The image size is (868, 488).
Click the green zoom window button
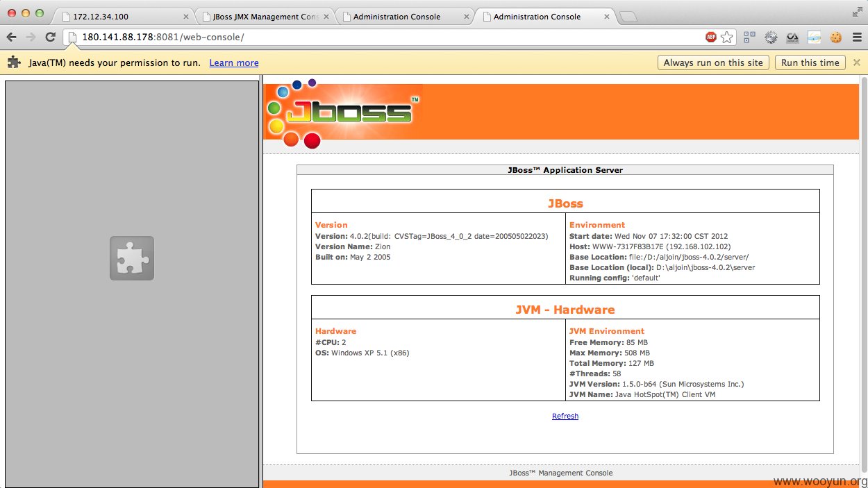coord(40,13)
